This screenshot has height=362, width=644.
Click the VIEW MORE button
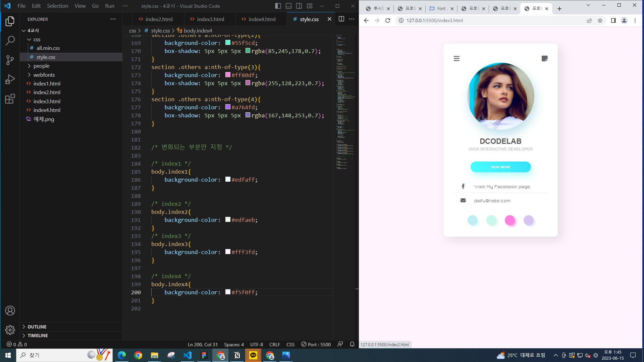(500, 167)
